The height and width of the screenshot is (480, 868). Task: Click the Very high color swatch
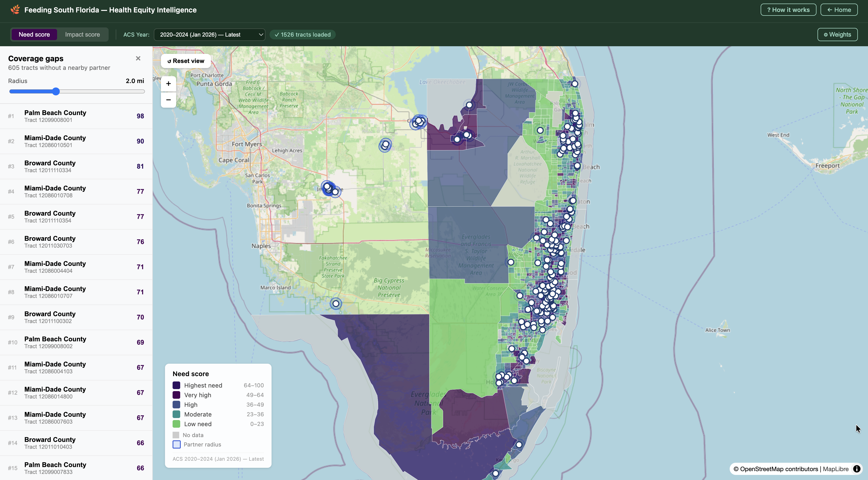176,395
